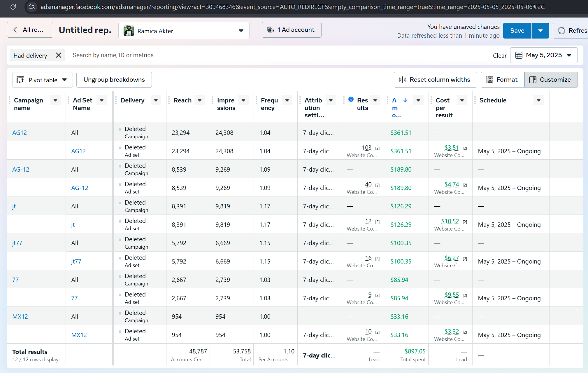Click the Results column info icon

(351, 100)
